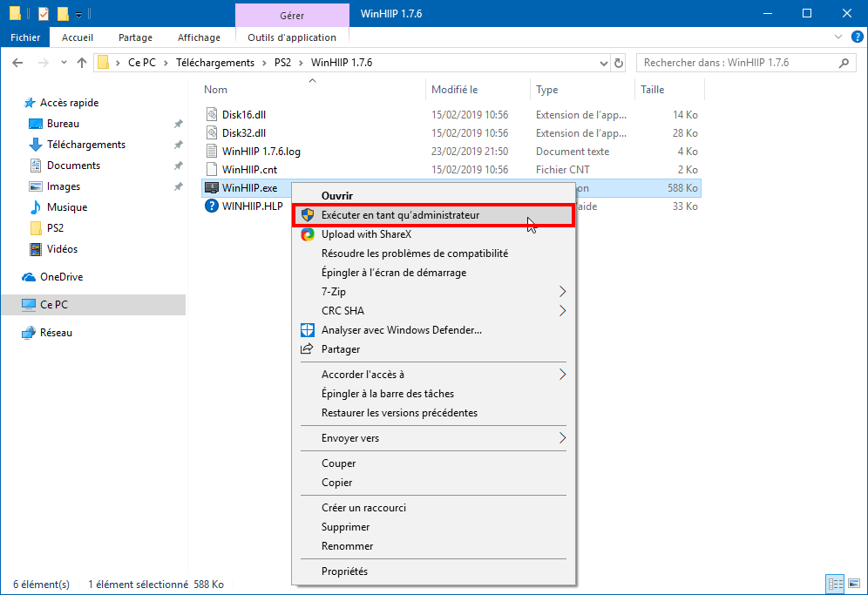
Task: Refresh the current folder view
Action: click(619, 63)
